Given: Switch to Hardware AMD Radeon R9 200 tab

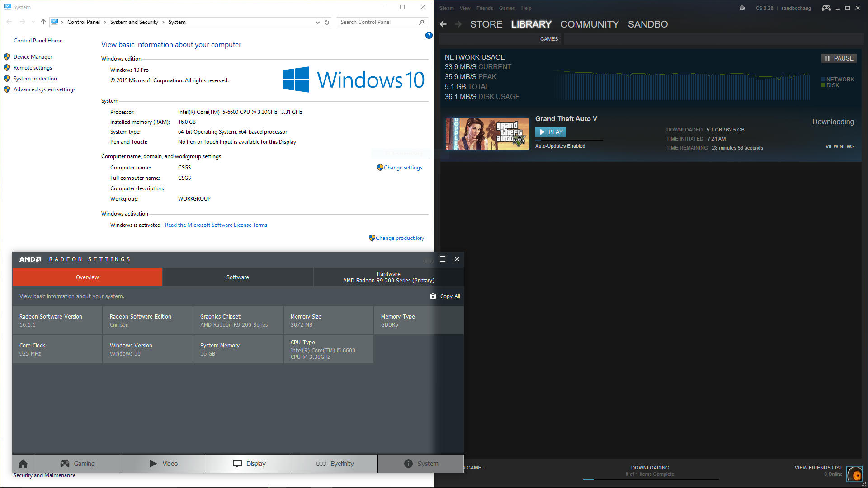Looking at the screenshot, I should click(389, 277).
